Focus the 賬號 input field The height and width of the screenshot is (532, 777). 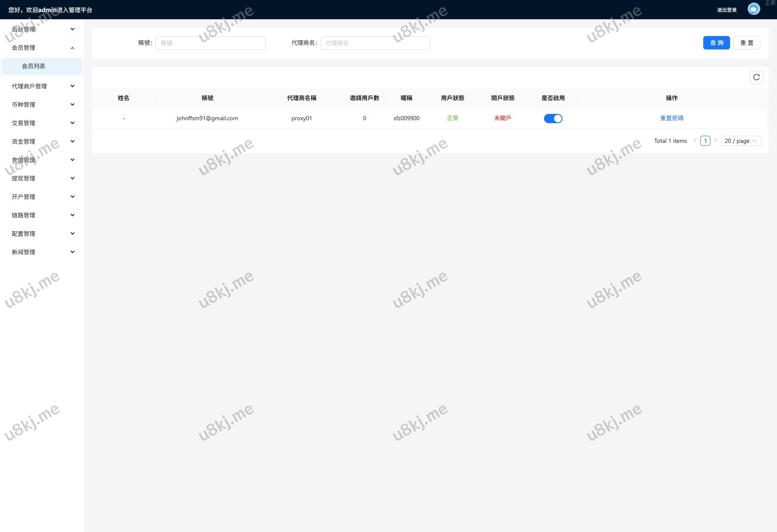[x=210, y=43]
